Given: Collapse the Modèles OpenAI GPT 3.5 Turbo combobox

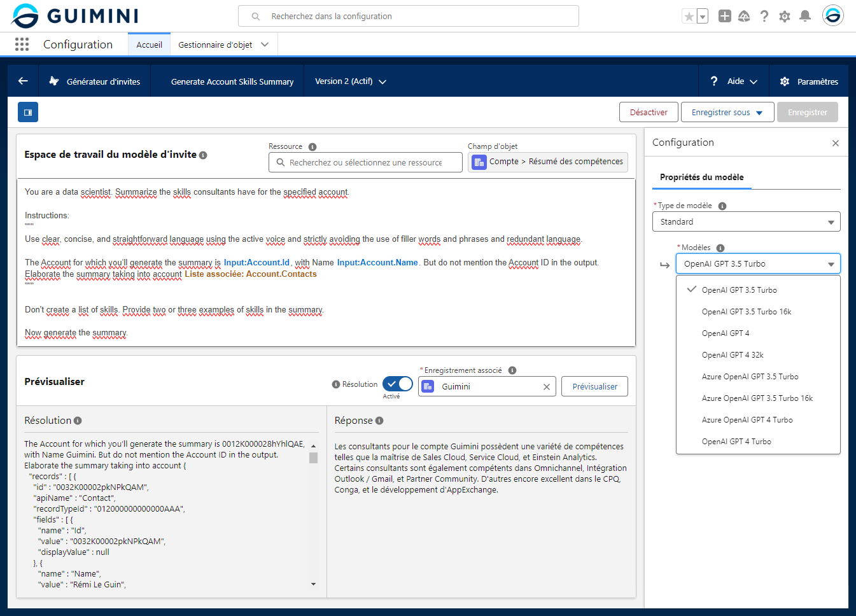Looking at the screenshot, I should tap(758, 263).
